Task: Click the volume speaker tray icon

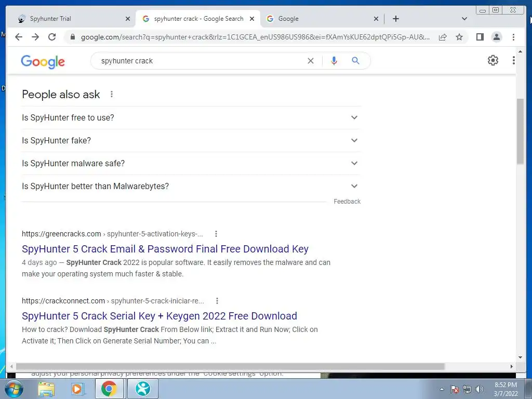Action: [x=479, y=389]
